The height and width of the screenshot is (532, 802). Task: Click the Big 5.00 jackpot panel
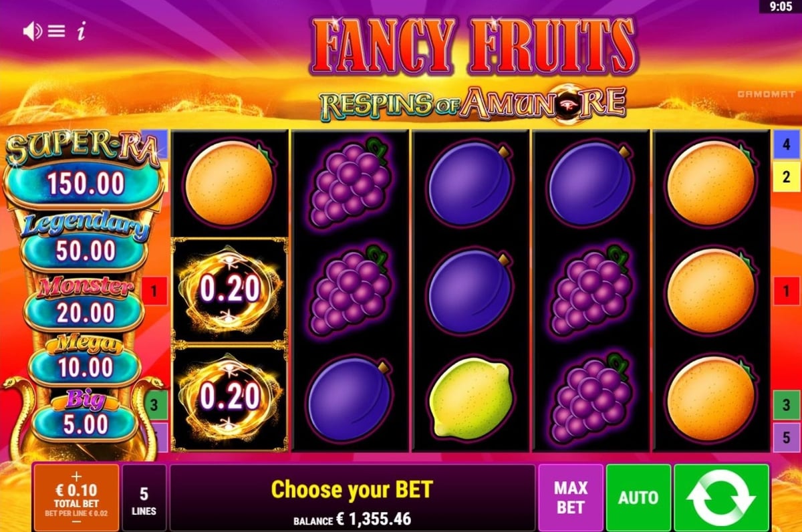point(85,424)
